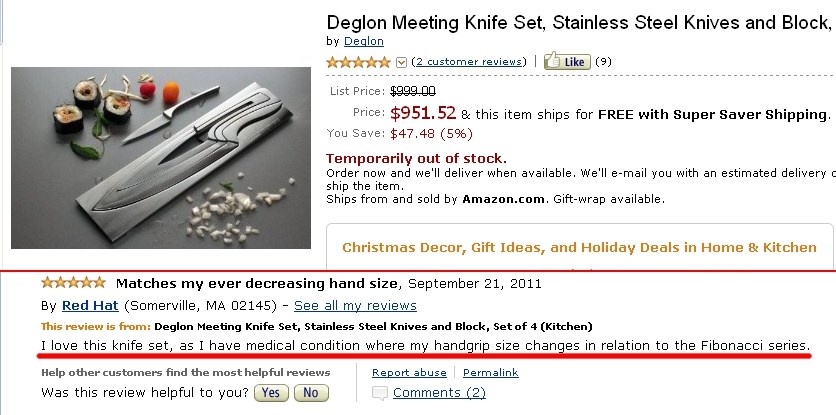Open See all my reviews link
Image resolution: width=836 pixels, height=415 pixels.
point(355,305)
